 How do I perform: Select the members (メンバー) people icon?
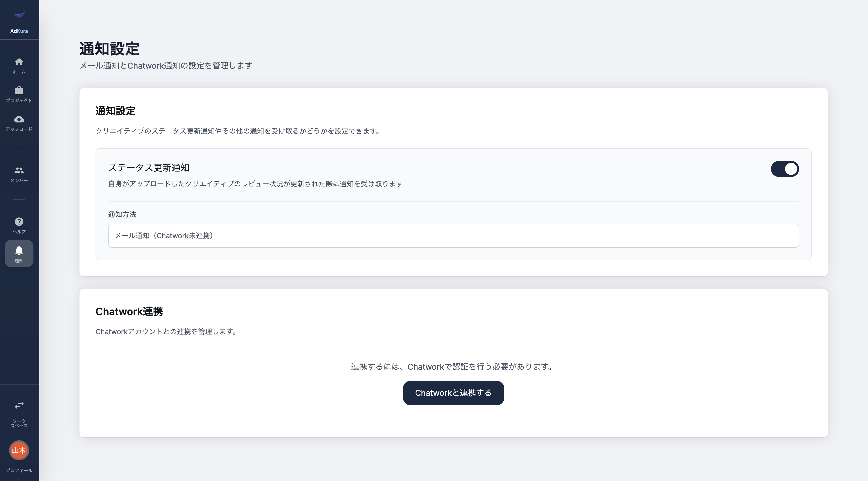(19, 170)
